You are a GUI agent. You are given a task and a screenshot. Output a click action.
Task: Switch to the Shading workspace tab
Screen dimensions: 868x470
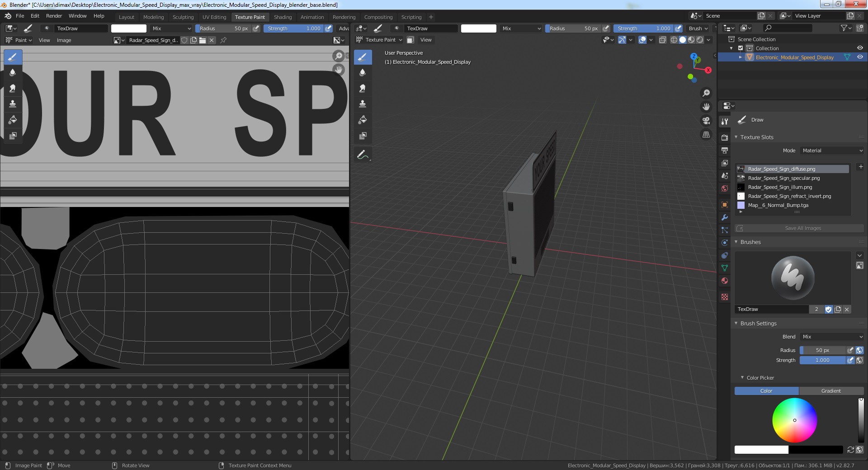tap(283, 17)
